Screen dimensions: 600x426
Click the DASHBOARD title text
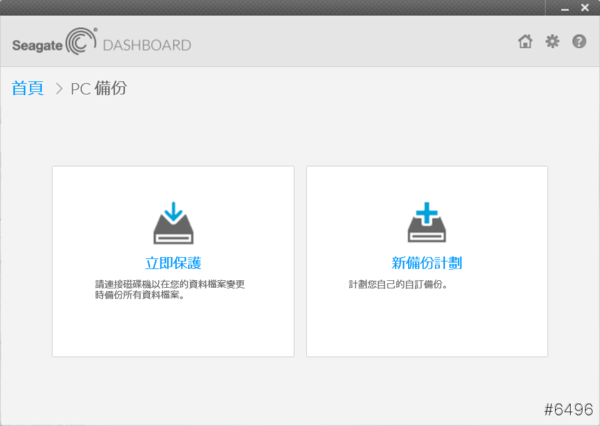(147, 45)
